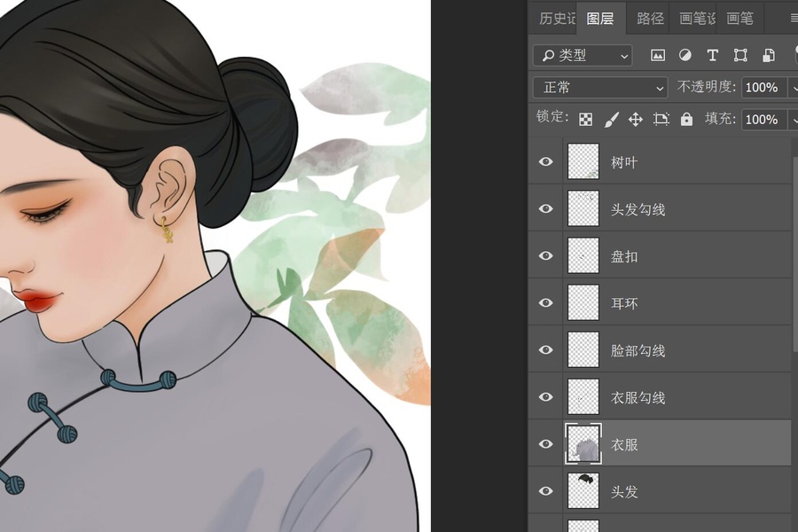This screenshot has height=532, width=798.
Task: Click the 填充 label
Action: (720, 119)
